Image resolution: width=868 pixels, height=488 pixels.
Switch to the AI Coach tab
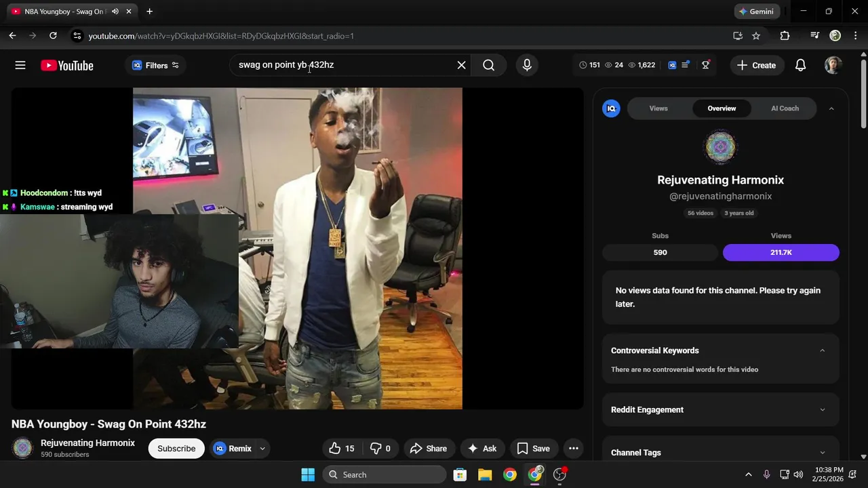pyautogui.click(x=785, y=108)
